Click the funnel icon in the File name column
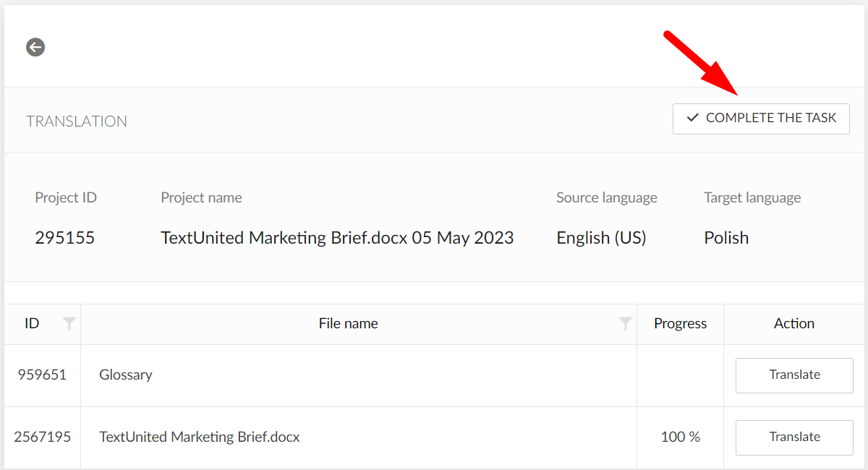The width and height of the screenshot is (868, 470). click(625, 324)
